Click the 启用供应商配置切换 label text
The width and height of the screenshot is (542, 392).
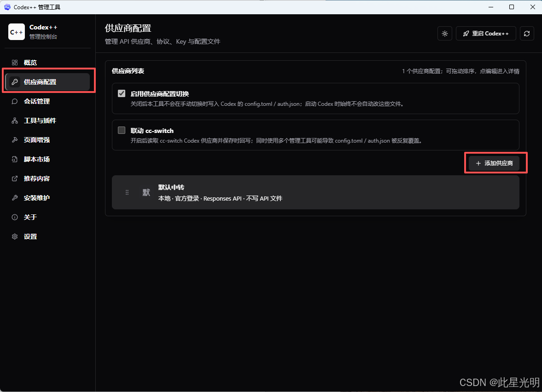pos(160,94)
